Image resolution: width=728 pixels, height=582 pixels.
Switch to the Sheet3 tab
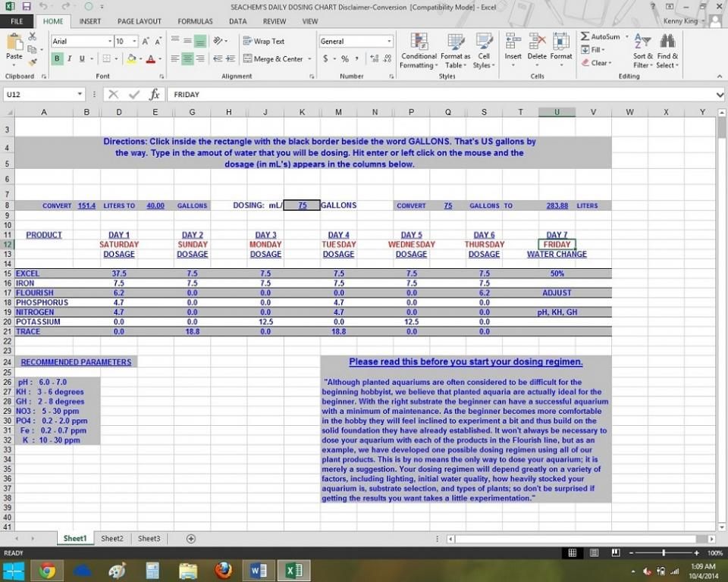[x=149, y=539]
